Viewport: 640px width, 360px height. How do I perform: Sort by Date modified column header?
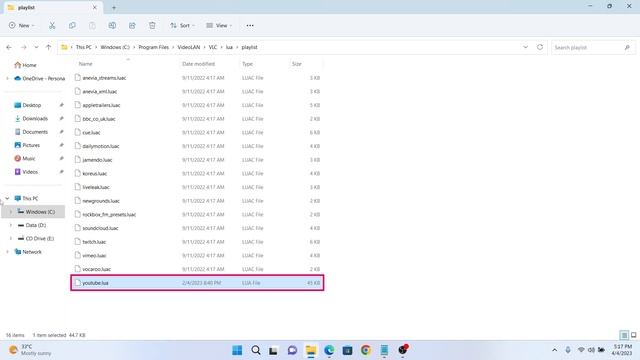[x=198, y=64]
